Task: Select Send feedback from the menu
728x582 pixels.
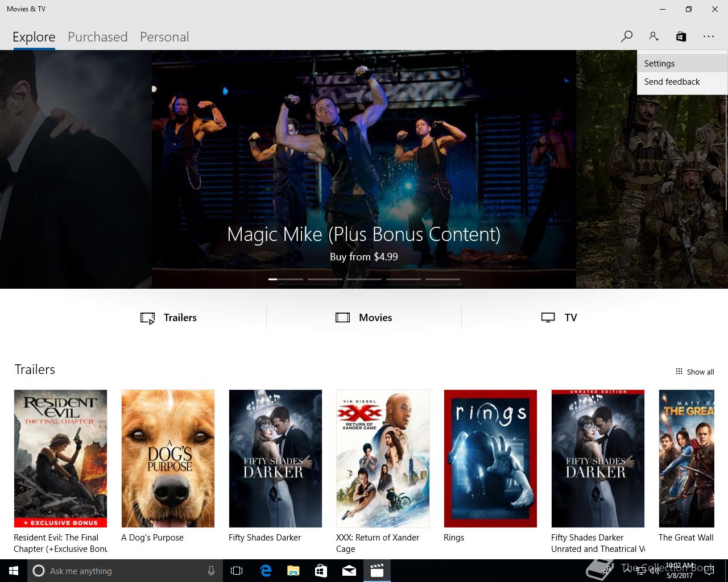Action: (x=682, y=82)
